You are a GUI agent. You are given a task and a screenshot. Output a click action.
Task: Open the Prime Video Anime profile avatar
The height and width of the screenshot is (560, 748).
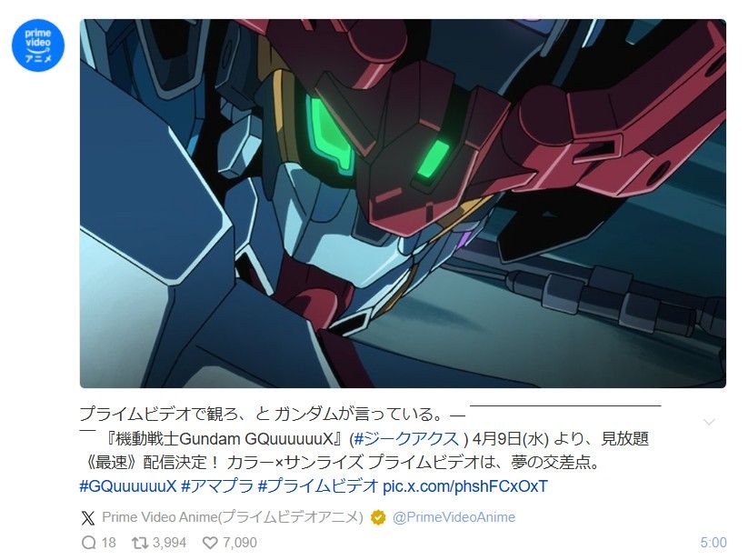point(38,45)
